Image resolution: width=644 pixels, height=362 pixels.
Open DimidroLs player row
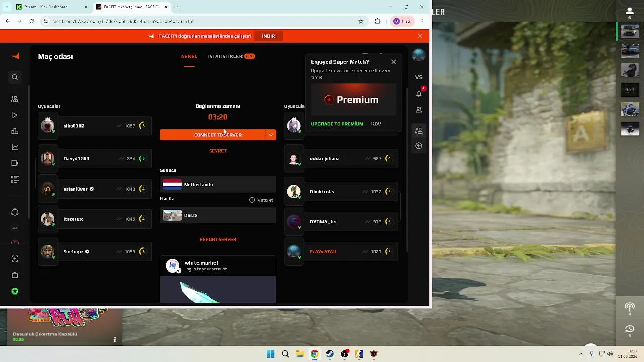click(341, 191)
